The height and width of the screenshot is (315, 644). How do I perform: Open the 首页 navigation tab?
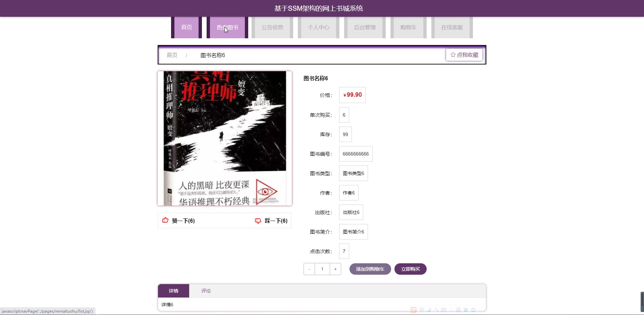coord(186,28)
